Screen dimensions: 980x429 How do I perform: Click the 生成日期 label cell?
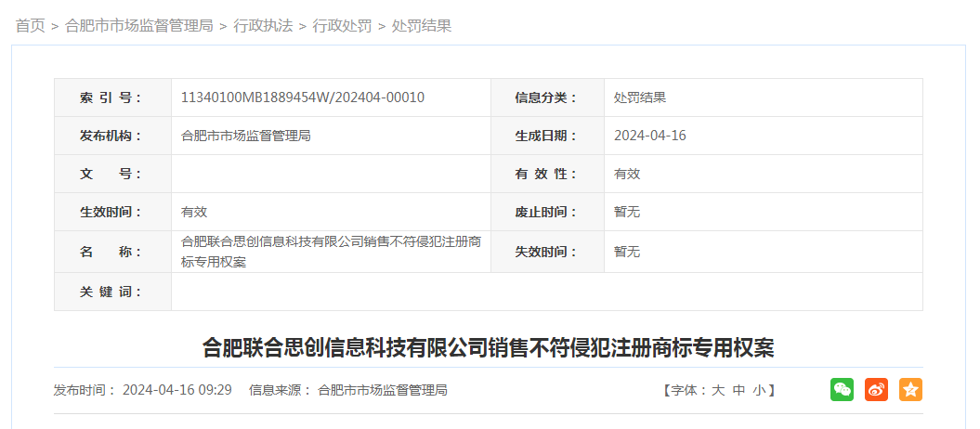coord(547,136)
